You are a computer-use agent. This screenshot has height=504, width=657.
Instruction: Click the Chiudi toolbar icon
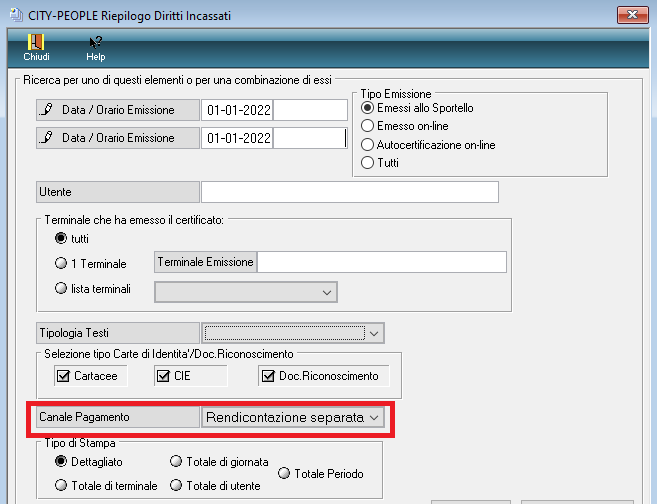(x=36, y=47)
